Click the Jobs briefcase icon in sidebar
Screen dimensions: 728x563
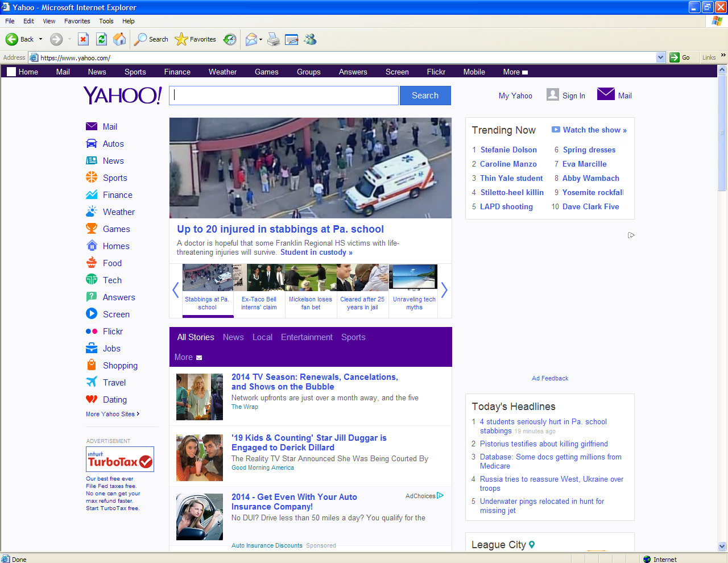pyautogui.click(x=92, y=348)
